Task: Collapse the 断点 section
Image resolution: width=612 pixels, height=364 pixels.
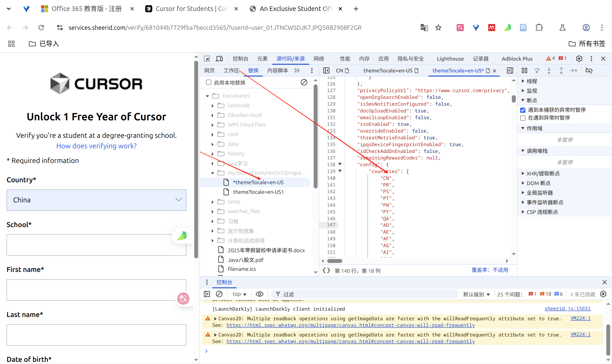Action: pos(523,100)
